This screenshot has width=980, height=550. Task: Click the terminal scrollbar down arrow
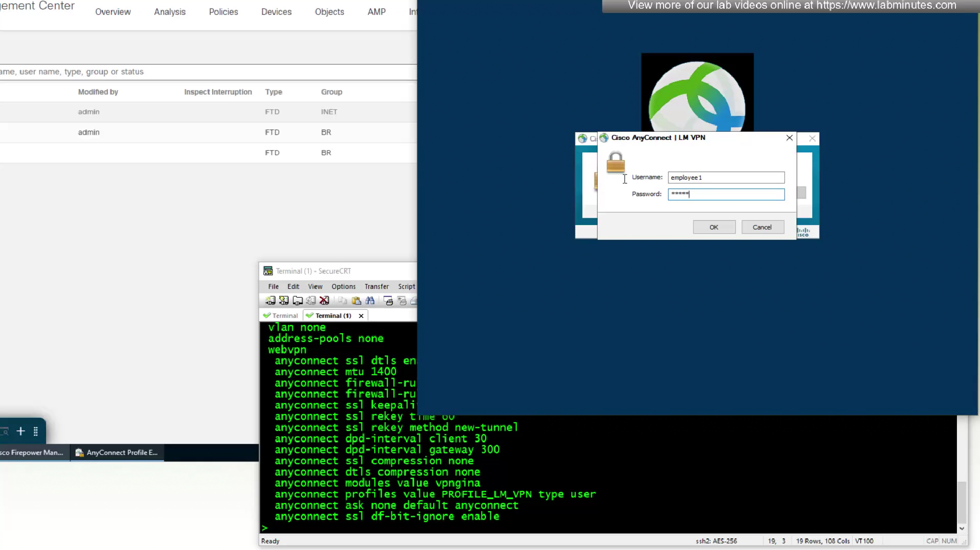click(961, 528)
